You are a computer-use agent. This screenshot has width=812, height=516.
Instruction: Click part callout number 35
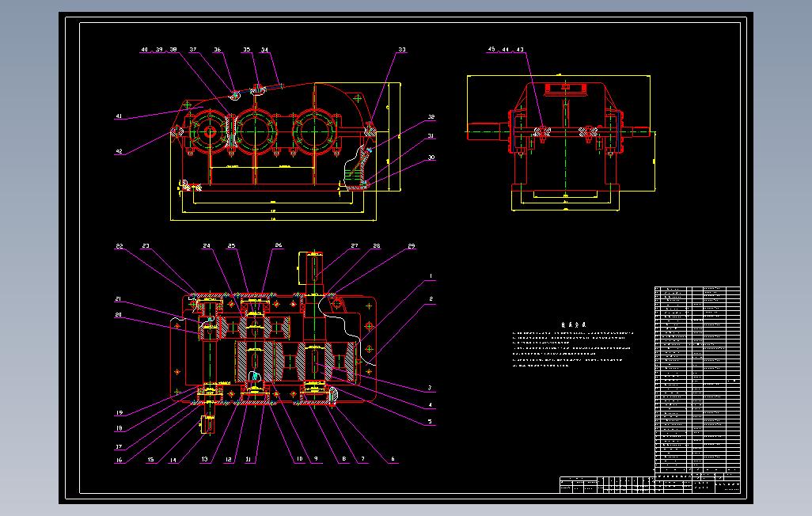(247, 50)
